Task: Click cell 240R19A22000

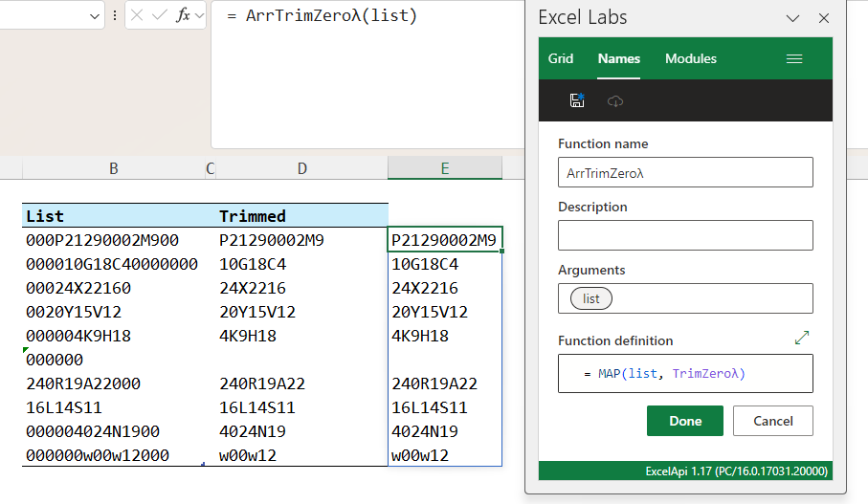Action: 83,383
